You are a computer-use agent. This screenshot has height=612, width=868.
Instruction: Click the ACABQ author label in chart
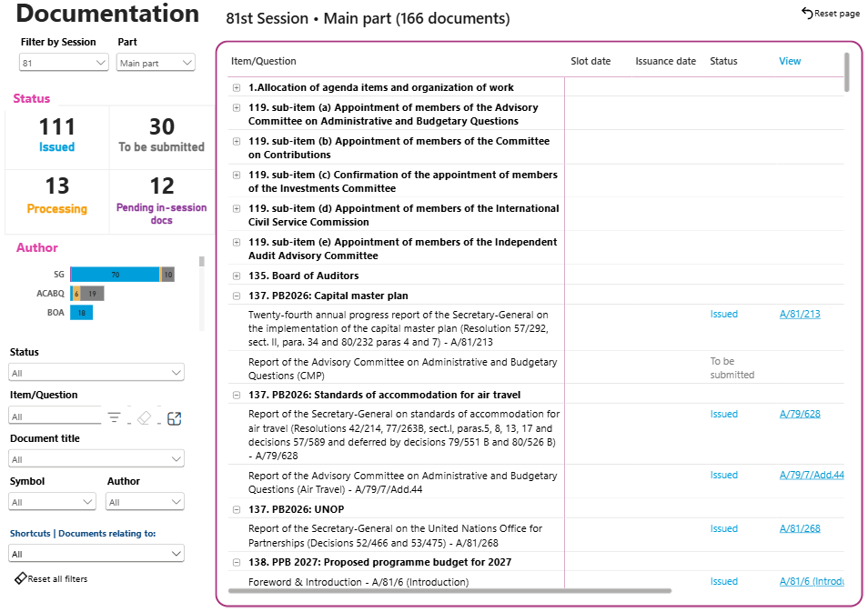tap(50, 294)
